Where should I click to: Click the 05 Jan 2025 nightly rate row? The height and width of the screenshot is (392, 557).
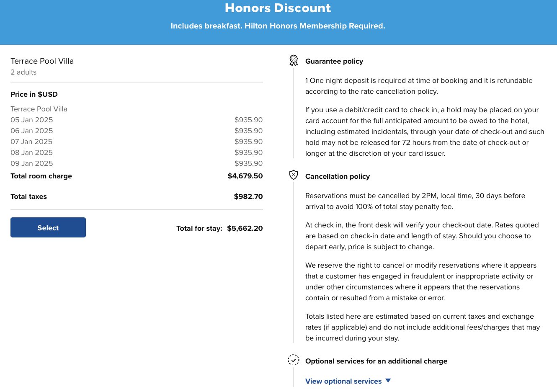tap(137, 120)
